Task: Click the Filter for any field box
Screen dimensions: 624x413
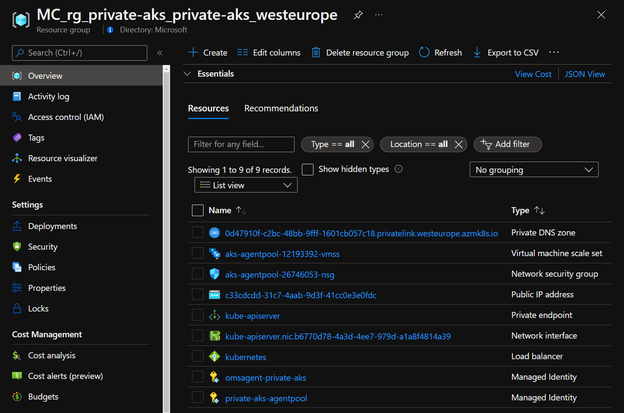Action: pos(241,144)
